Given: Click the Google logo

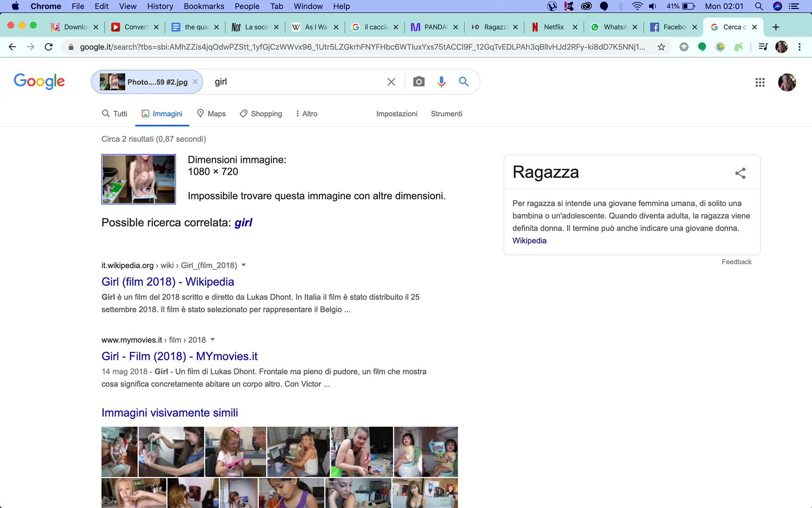Looking at the screenshot, I should tap(39, 81).
